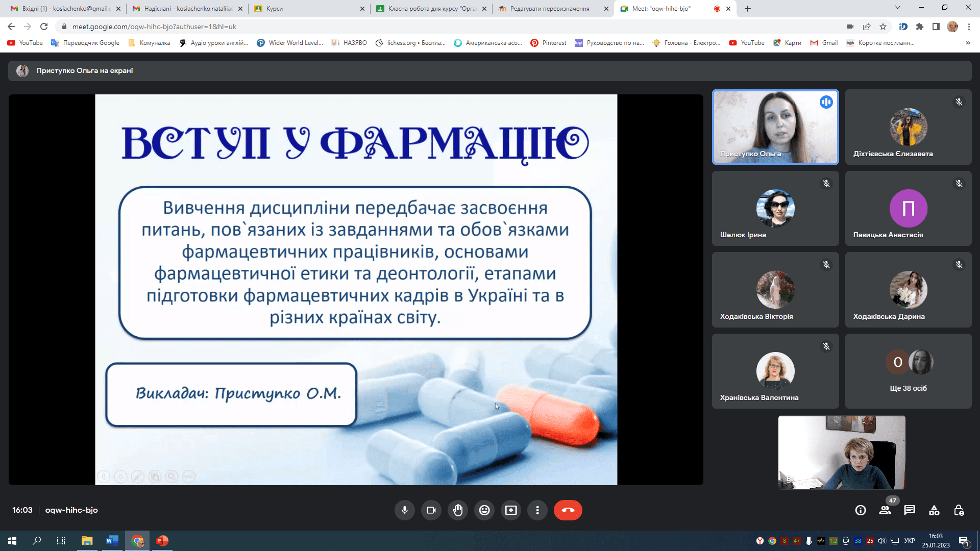Open Pinterest bookmark
This screenshot has width=980, height=551.
549,43
